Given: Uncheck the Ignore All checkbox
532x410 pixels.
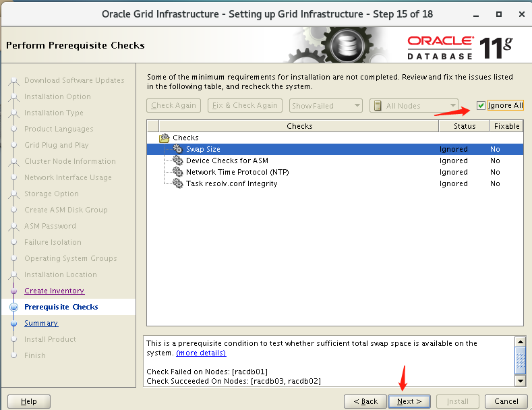Looking at the screenshot, I should 481,106.
